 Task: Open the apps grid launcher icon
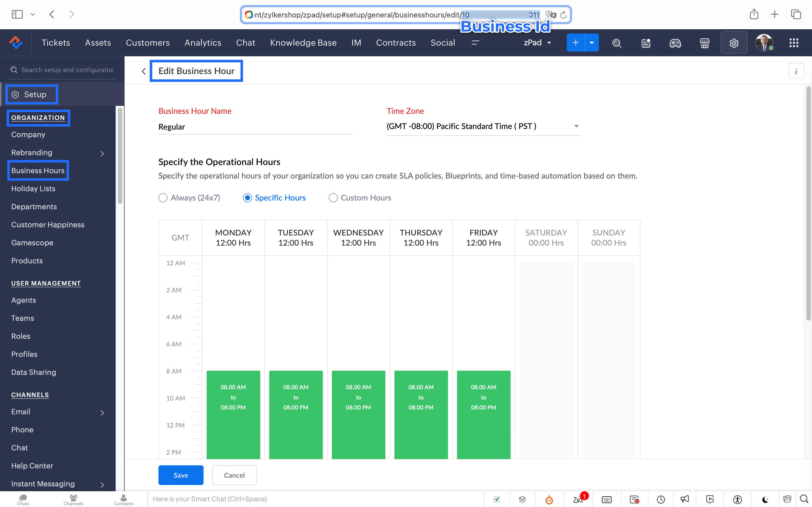794,43
